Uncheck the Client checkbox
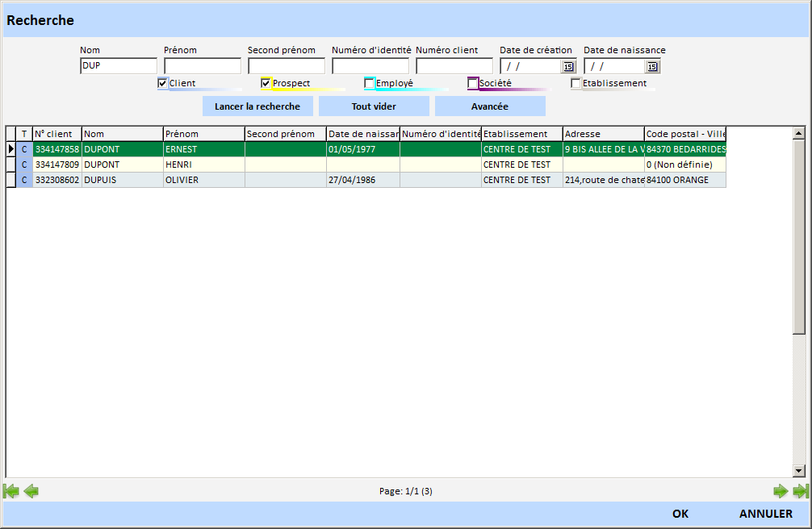Viewport: 812px width, 529px height. pyautogui.click(x=163, y=83)
